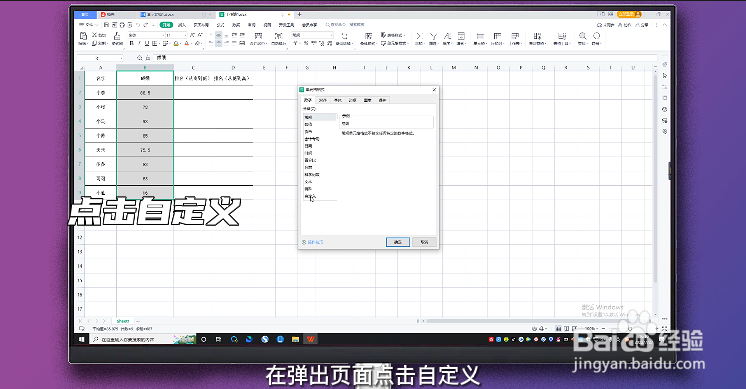Click the confirm OK button in dialog

(x=398, y=242)
